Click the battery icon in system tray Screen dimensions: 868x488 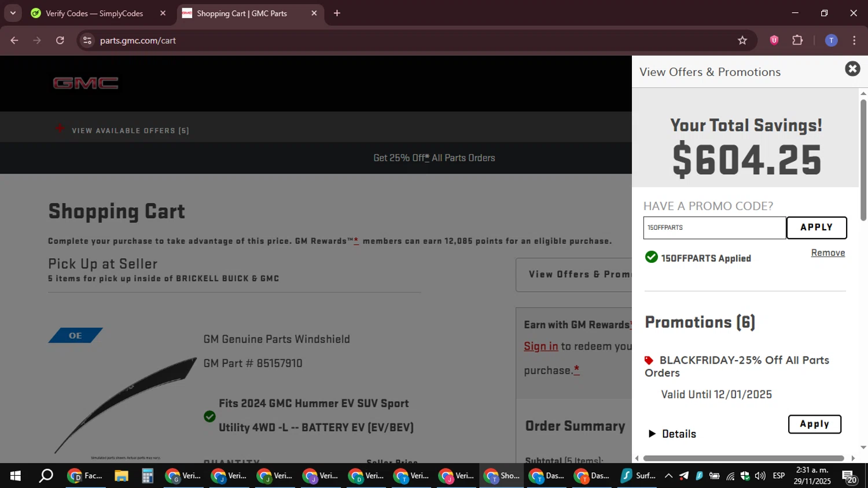coord(715,476)
